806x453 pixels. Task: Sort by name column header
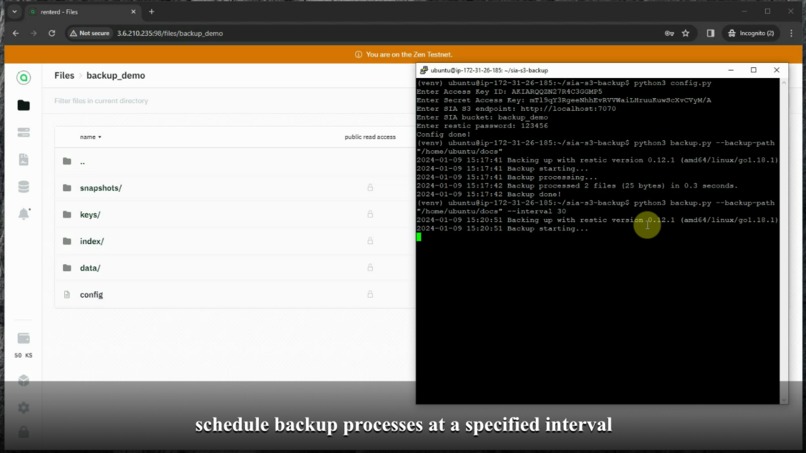coord(90,137)
